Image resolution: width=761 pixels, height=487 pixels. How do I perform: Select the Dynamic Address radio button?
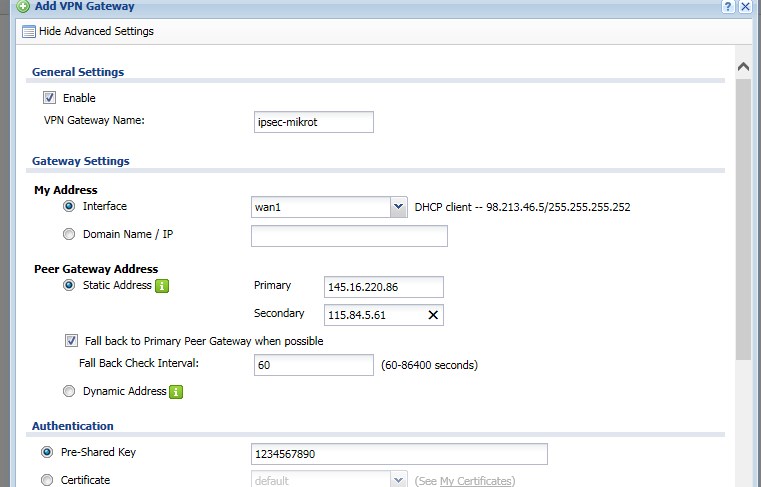point(69,391)
